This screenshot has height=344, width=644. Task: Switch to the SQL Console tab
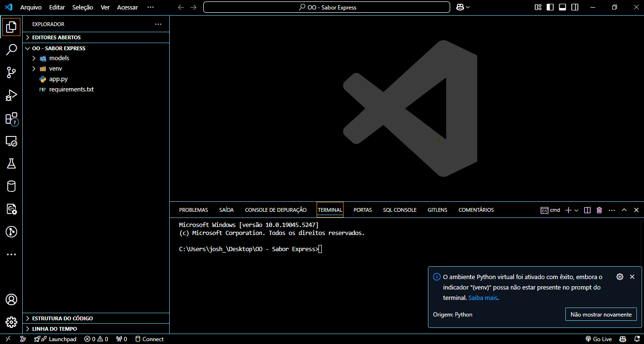pos(400,210)
